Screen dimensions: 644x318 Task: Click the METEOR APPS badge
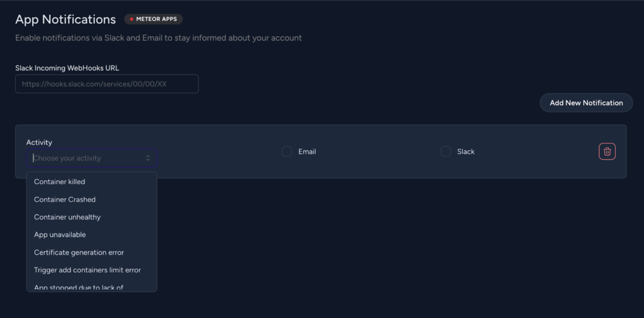[x=153, y=19]
